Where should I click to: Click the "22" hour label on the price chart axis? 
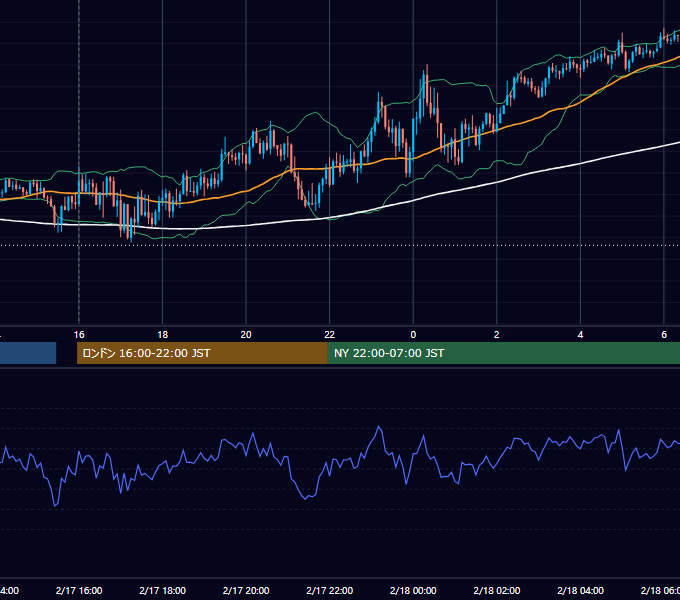tap(330, 335)
